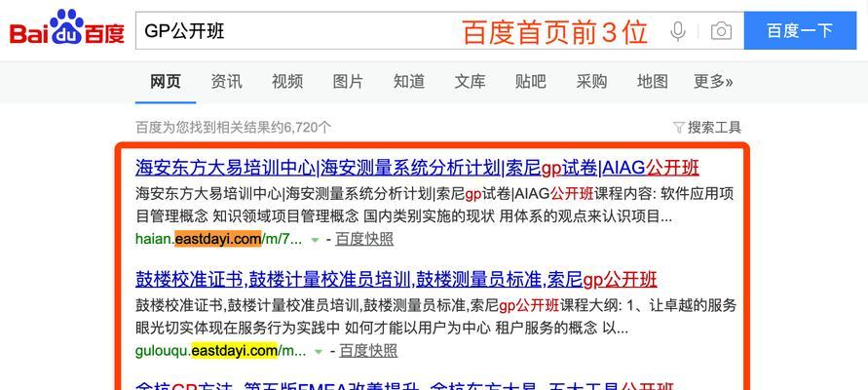The image size is (868, 390).
Task: Open camera image search icon
Action: [x=721, y=31]
